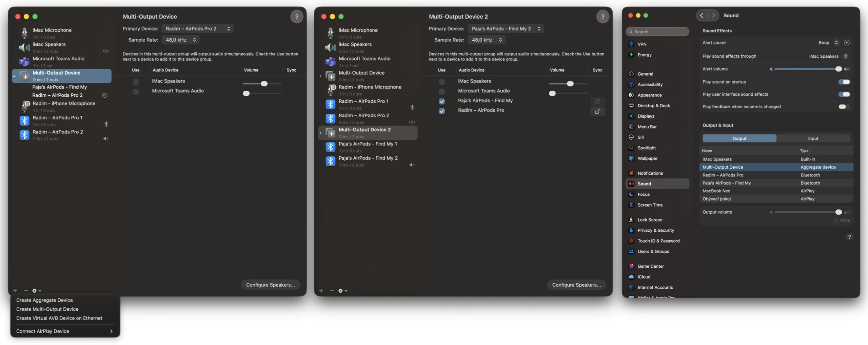The image size is (868, 345).
Task: Click the Search field in System Settings
Action: pyautogui.click(x=657, y=32)
